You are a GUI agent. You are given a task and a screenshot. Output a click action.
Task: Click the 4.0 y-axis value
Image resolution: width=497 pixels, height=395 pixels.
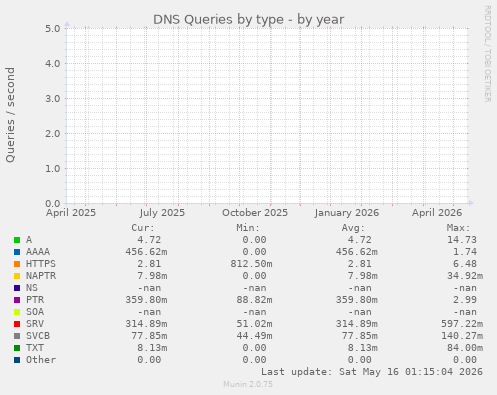point(53,63)
